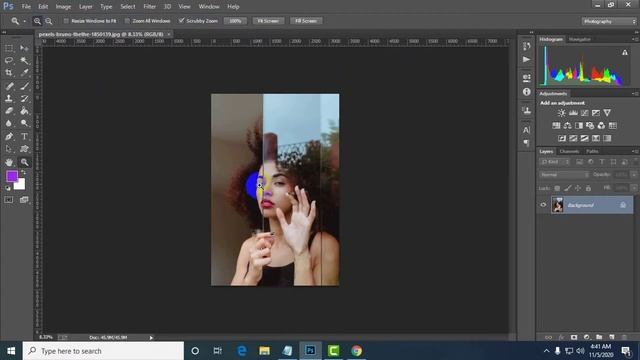The height and width of the screenshot is (360, 640).
Task: Select the Lasso tool
Action: point(9,60)
